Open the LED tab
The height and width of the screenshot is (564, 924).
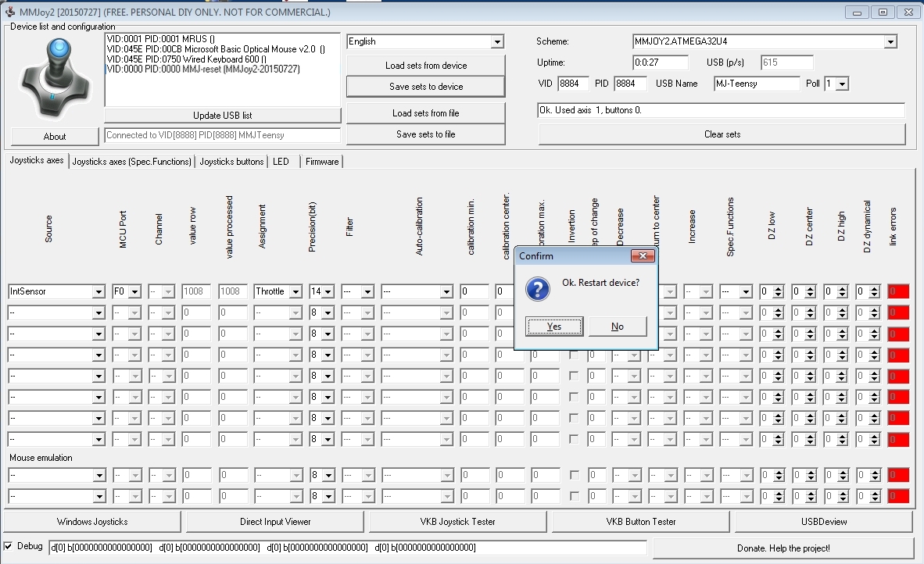point(281,162)
